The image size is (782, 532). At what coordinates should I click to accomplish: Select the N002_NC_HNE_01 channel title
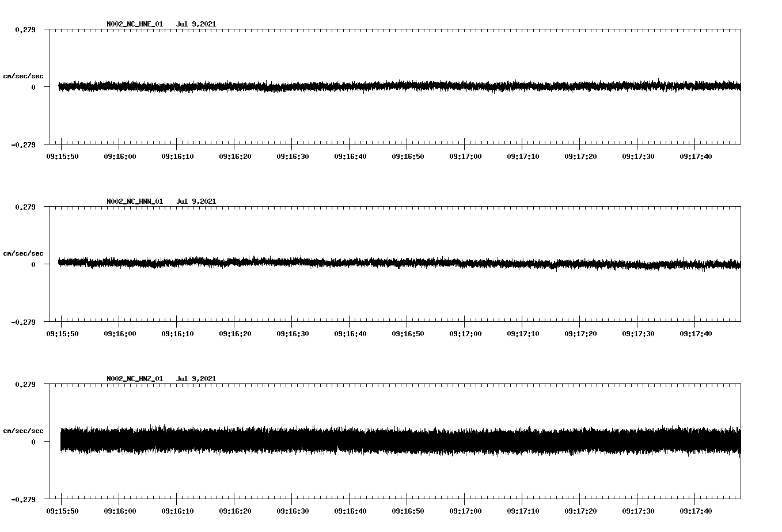tap(134, 24)
